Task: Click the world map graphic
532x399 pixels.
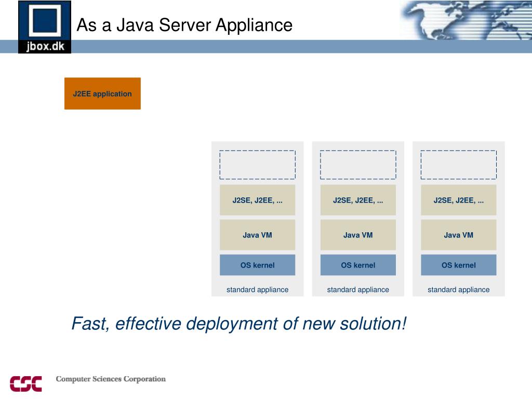Action: coord(466,20)
